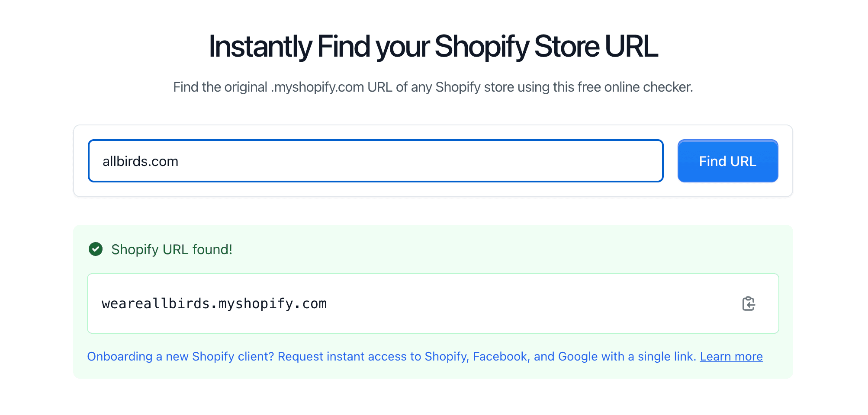Click the word "Instantly" in the page heading
This screenshot has height=415, width=868.
(260, 46)
